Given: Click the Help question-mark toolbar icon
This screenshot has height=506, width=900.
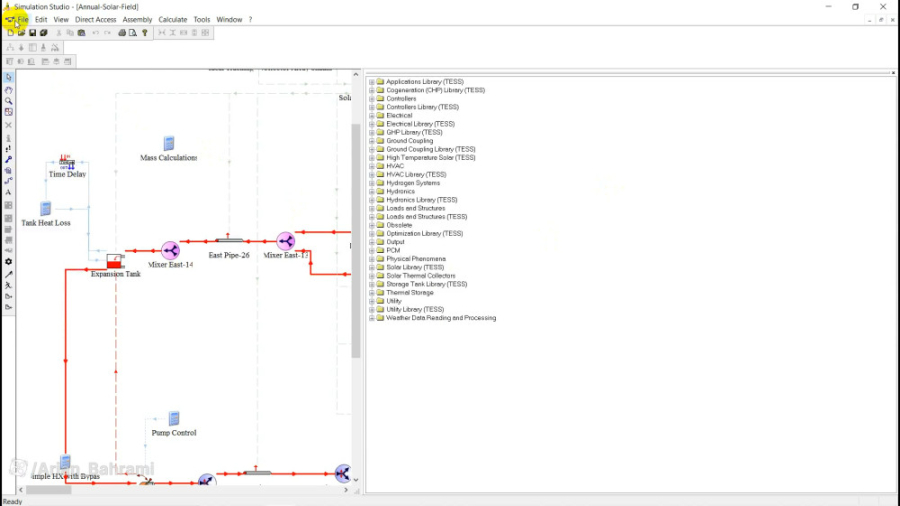Looking at the screenshot, I should pyautogui.click(x=145, y=33).
